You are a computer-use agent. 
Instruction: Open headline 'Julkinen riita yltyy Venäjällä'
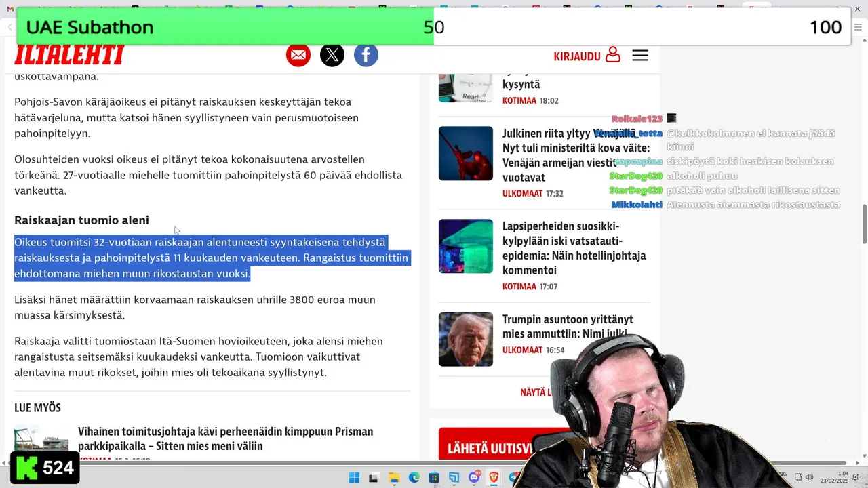[576, 155]
